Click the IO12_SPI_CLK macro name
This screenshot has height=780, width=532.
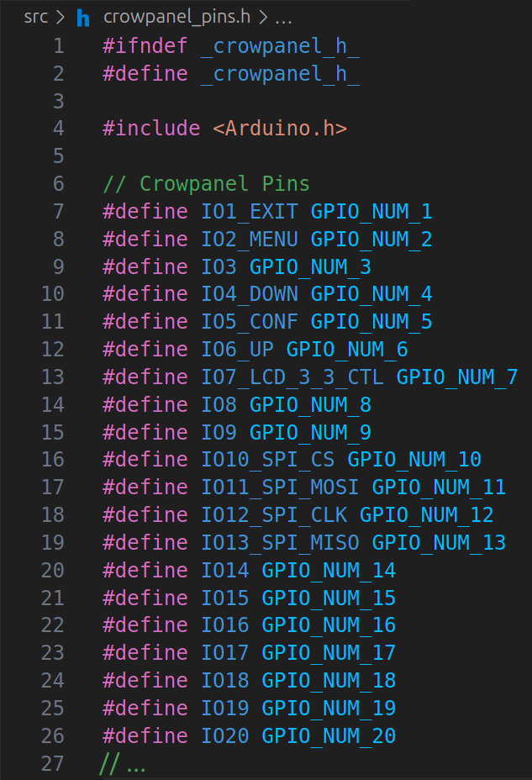tap(273, 515)
